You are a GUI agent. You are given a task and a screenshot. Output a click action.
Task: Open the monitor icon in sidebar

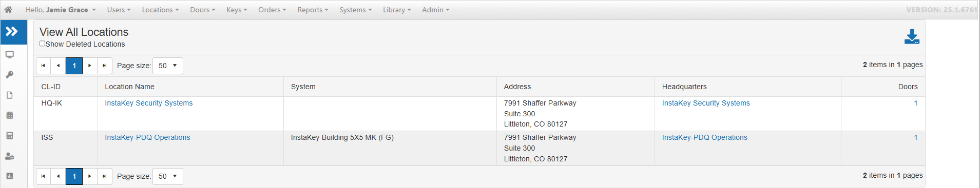coord(10,55)
